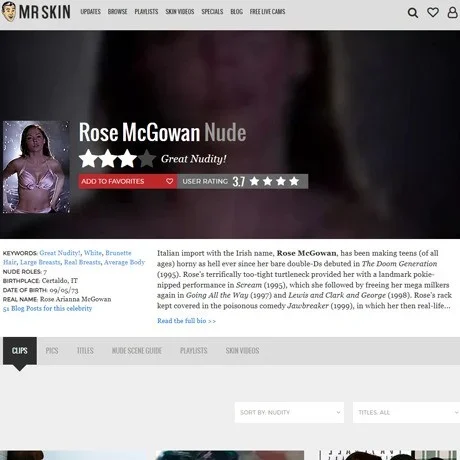Click heart icon on Add to Favorites
Screen dimensions: 460x460
click(170, 181)
